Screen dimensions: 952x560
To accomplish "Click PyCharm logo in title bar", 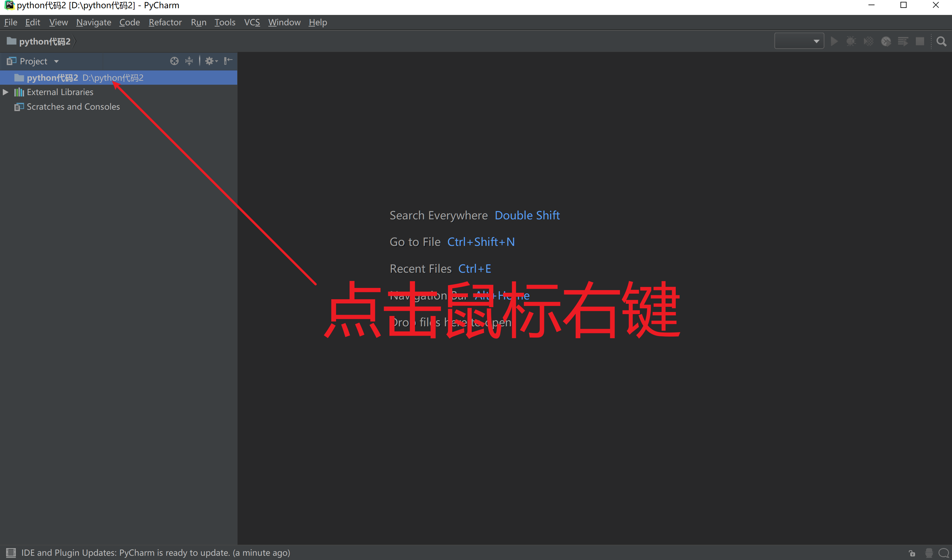I will tap(9, 5).
